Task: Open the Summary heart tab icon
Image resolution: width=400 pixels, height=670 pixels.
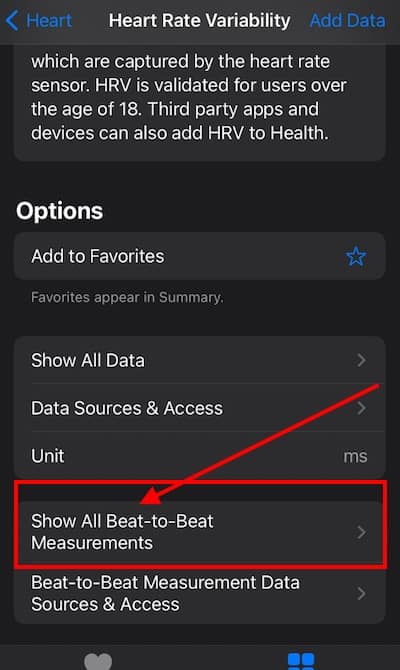Action: [x=98, y=661]
